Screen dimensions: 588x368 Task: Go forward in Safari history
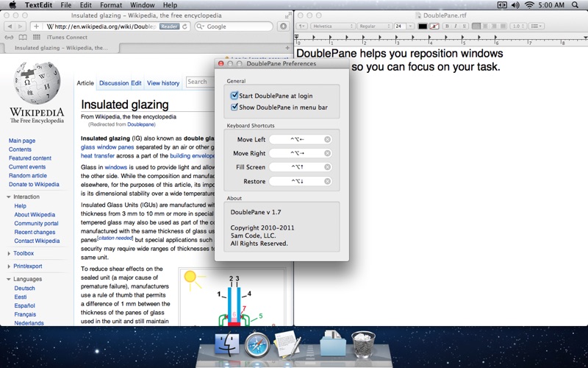pos(21,26)
